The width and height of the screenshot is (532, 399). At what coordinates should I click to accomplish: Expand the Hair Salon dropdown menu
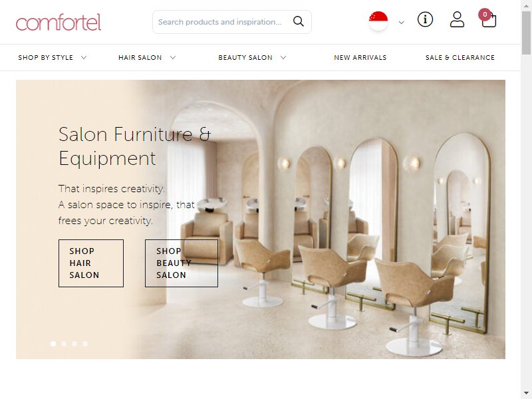pos(147,58)
